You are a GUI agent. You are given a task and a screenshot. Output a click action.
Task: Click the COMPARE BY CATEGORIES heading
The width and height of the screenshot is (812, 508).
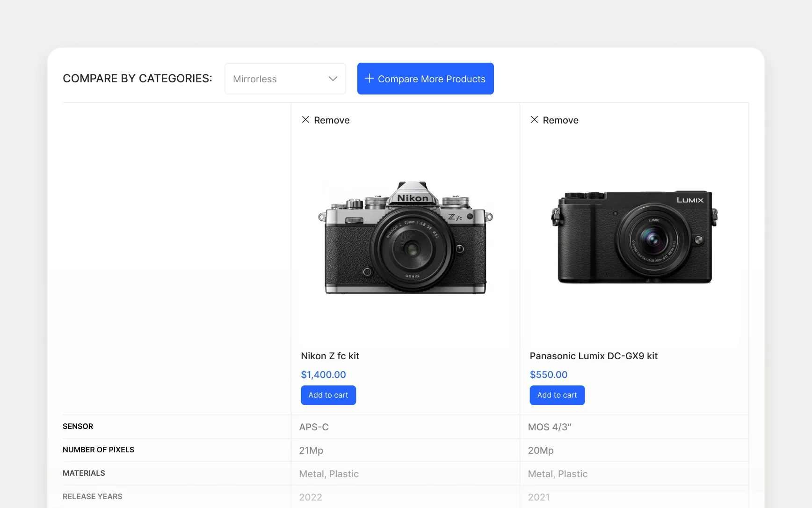[138, 78]
